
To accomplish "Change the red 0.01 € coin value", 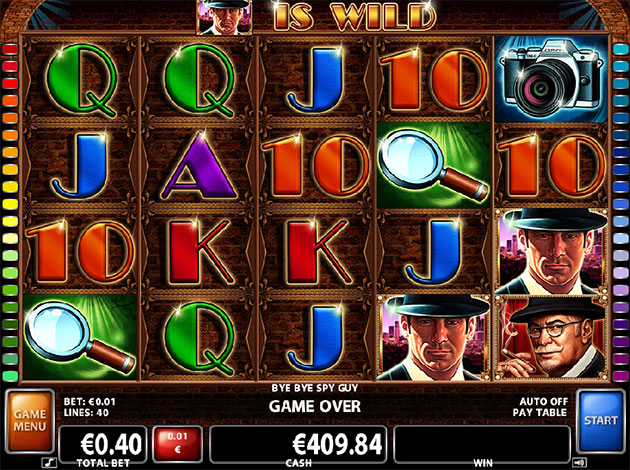I will tap(178, 443).
